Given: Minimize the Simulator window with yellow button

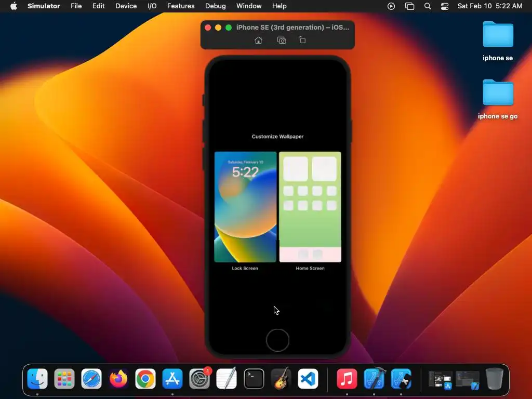Looking at the screenshot, I should tap(218, 28).
